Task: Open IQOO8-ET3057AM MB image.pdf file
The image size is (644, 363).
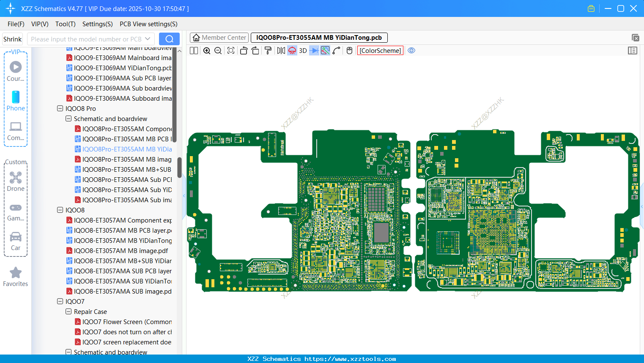Action: 121,251
